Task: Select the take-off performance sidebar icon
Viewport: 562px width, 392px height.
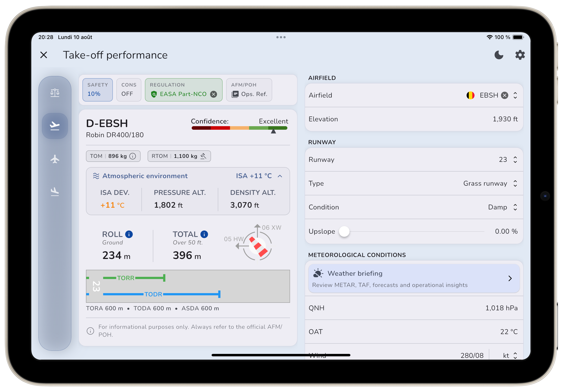Action: (55, 126)
